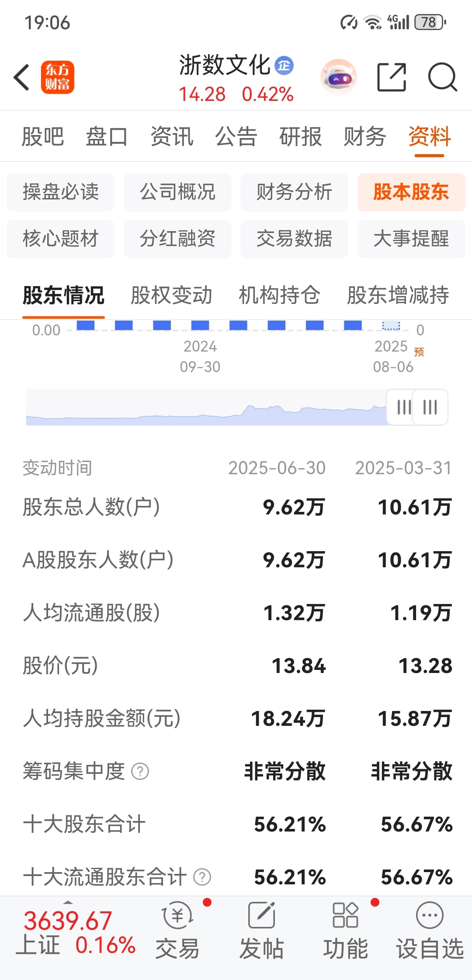Tap the 十大股东合计 row label
This screenshot has width=472, height=980.
84,824
